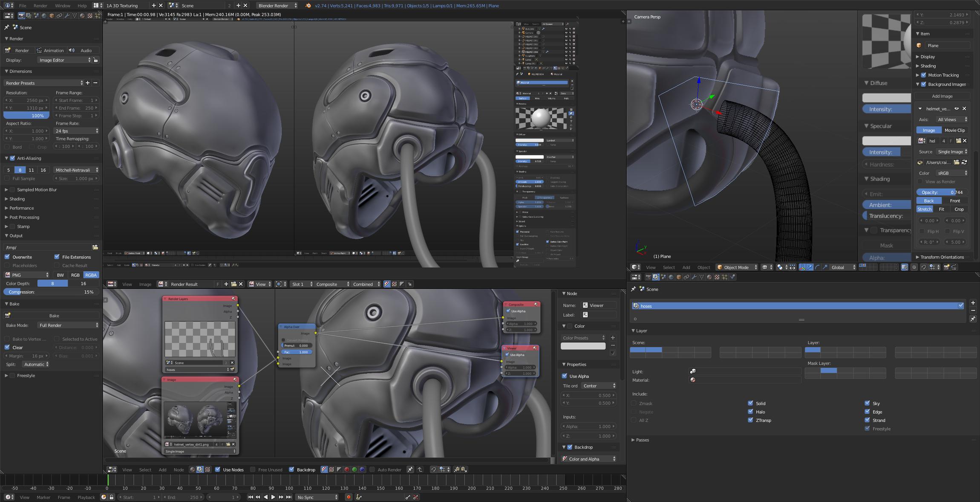980x502 pixels.
Task: Open the Blender Render engine dropdown
Action: pos(277,6)
